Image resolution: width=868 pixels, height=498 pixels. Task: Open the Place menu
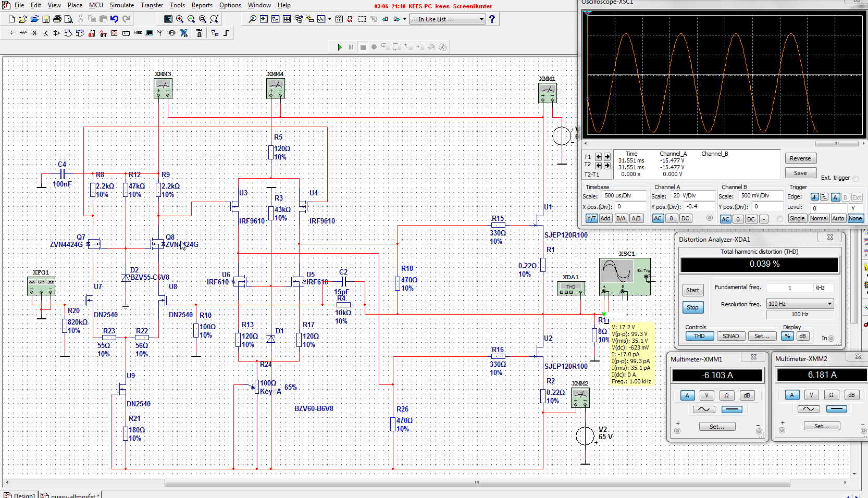pos(75,5)
